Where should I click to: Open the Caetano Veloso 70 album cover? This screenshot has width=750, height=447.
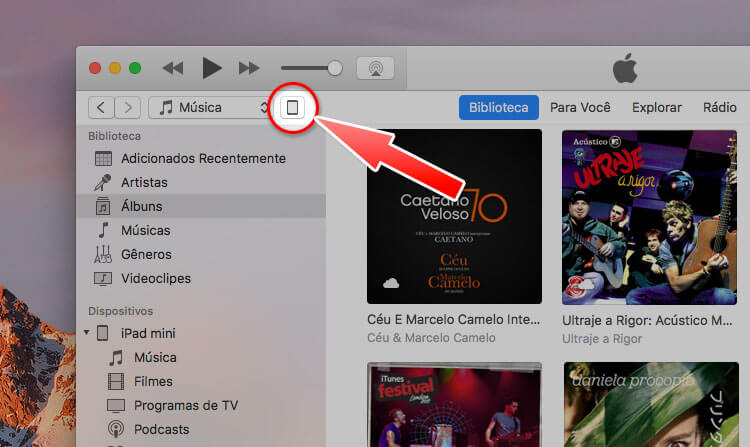coord(454,216)
